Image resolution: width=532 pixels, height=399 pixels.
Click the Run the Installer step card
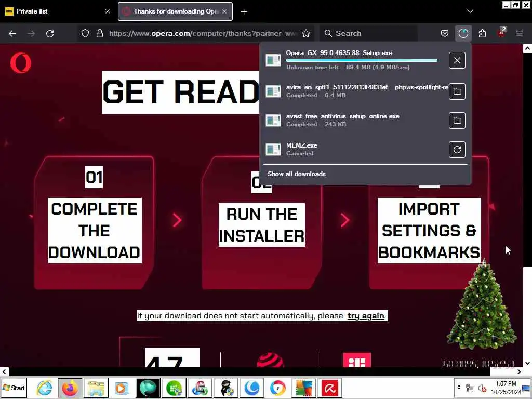point(262,222)
